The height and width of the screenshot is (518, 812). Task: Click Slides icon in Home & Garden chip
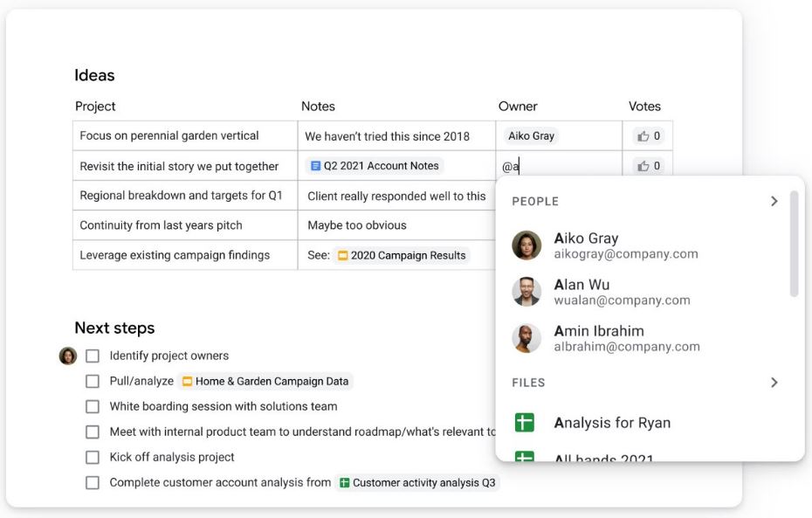[187, 381]
